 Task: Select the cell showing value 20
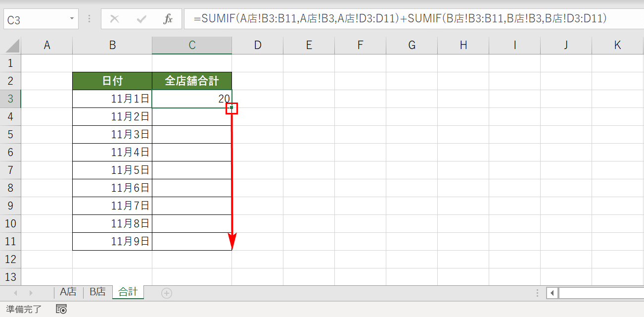(x=191, y=98)
